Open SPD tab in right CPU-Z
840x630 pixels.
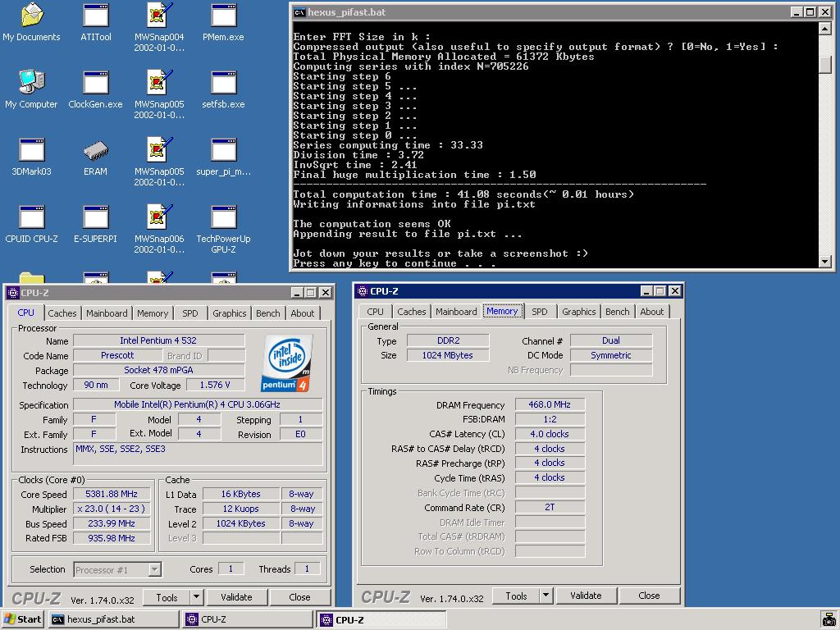(x=540, y=312)
